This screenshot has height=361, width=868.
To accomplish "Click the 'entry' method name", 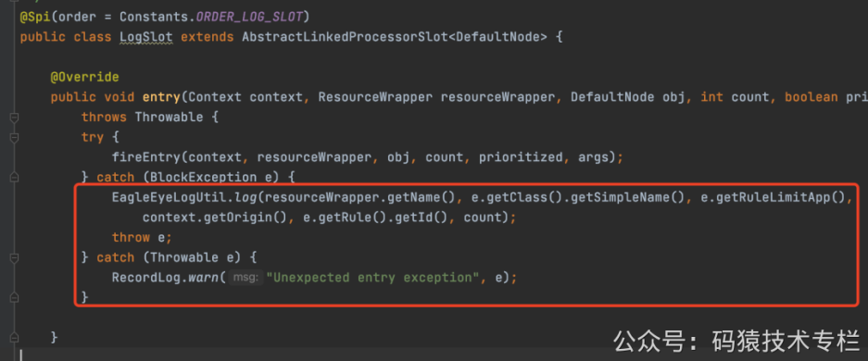I will (x=161, y=97).
